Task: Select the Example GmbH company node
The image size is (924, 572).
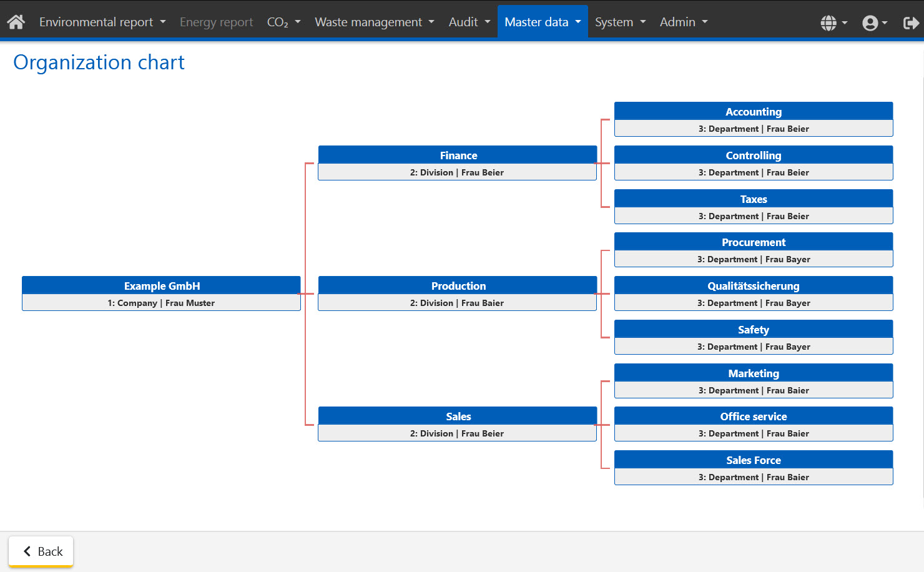Action: (x=161, y=293)
